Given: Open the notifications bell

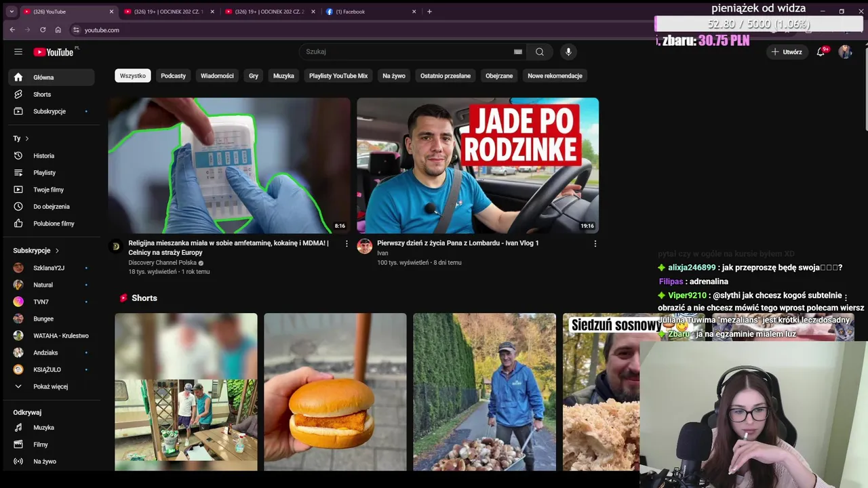Looking at the screenshot, I should pos(821,52).
